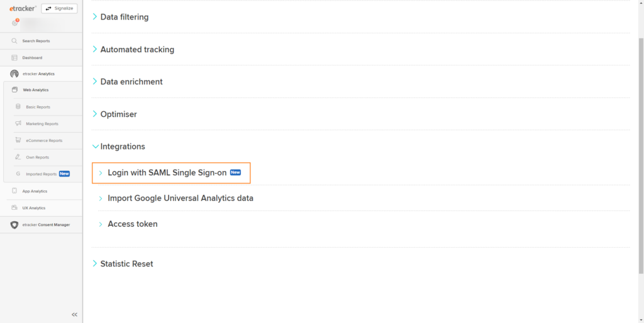The width and height of the screenshot is (644, 323).
Task: Open Imported Reports menu item
Action: [41, 174]
